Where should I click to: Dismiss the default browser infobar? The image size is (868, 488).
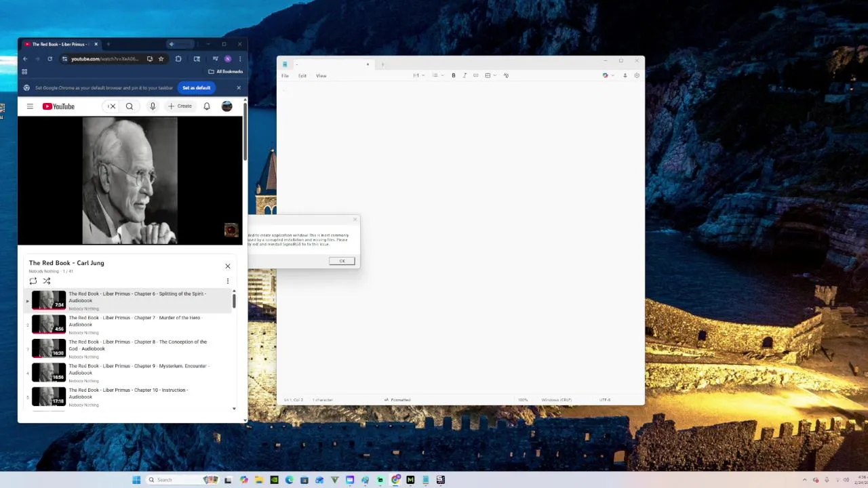tap(239, 87)
